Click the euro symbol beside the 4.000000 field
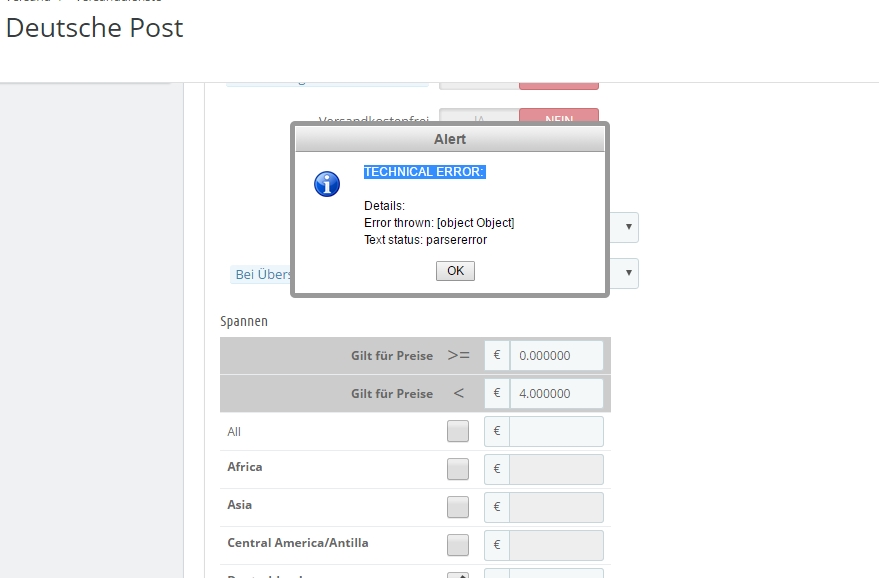This screenshot has height=578, width=879. 497,394
